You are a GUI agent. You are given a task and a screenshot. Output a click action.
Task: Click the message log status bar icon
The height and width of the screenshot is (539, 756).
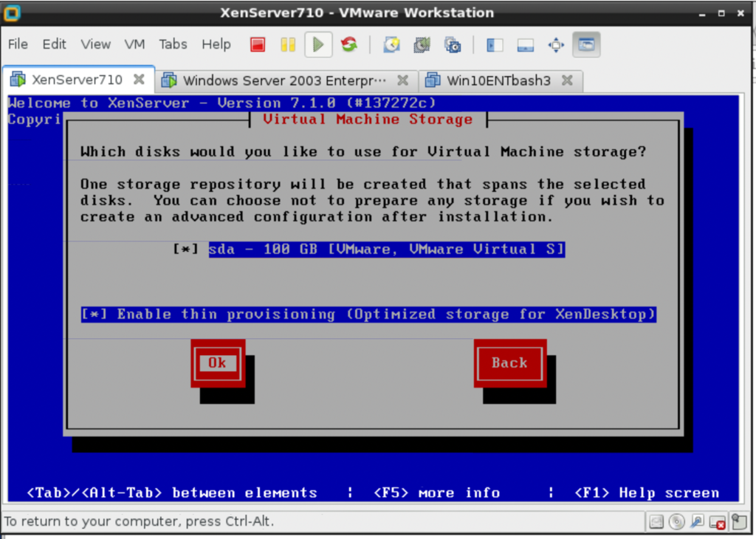click(x=738, y=521)
